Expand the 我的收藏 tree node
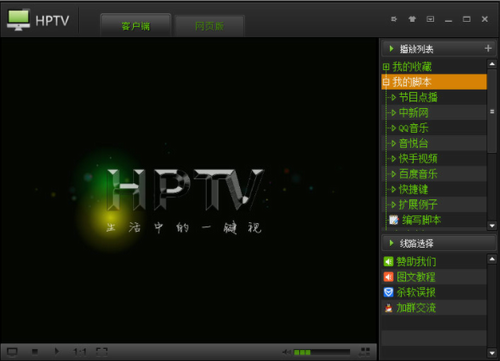This screenshot has width=500, height=361. point(386,67)
